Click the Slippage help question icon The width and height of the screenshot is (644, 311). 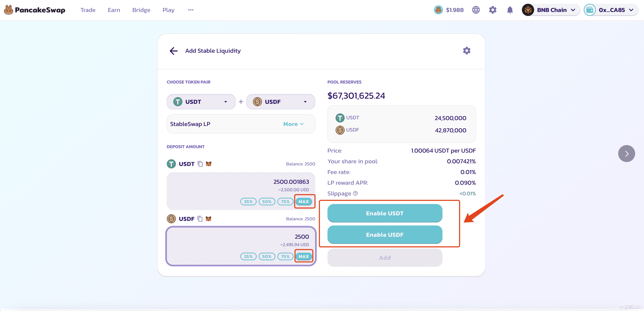click(x=355, y=193)
